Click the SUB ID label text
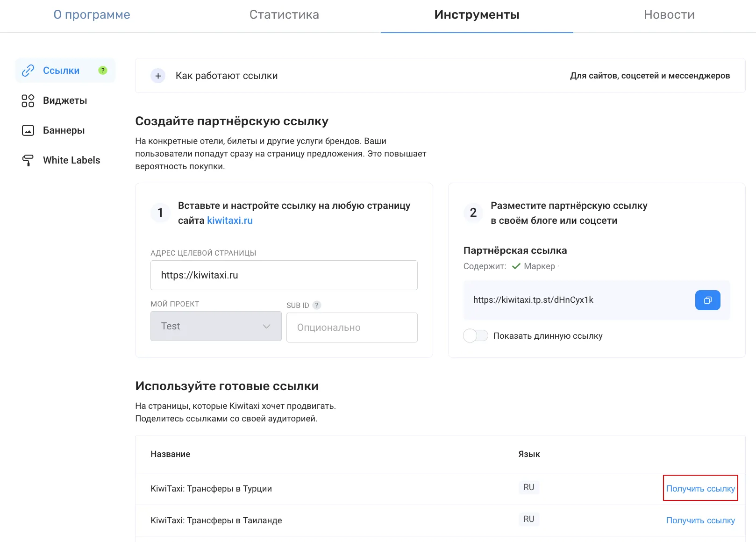756x542 pixels. click(x=298, y=306)
